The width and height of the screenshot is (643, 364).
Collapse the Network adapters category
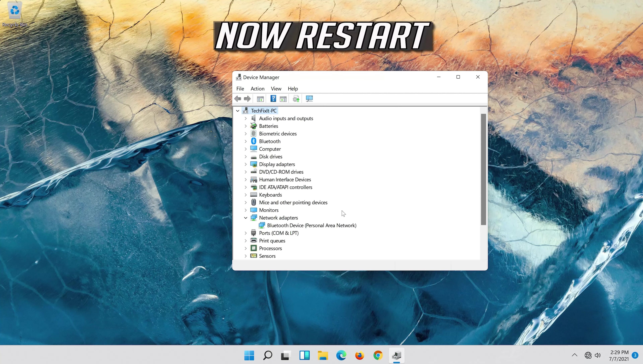pos(245,218)
